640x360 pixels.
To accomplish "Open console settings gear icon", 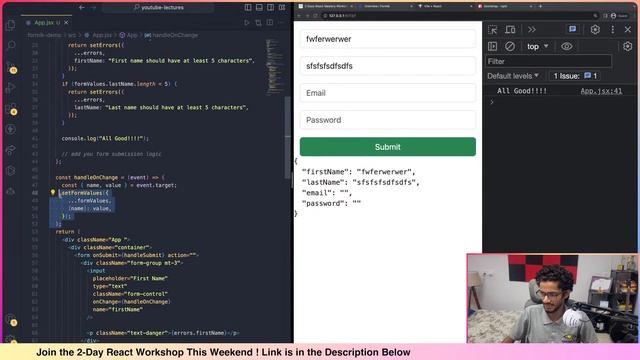I will pyautogui.click(x=627, y=47).
